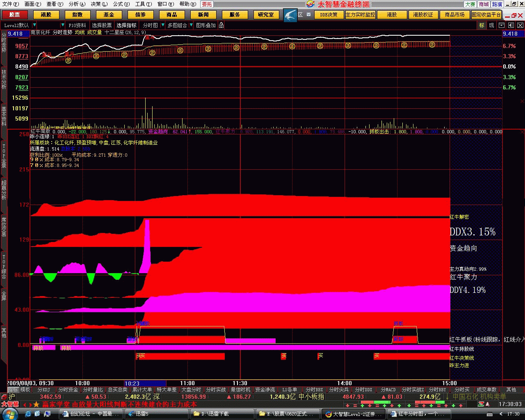Select the 分时KDJ indicator tab
The image size is (525, 420).
43,390
